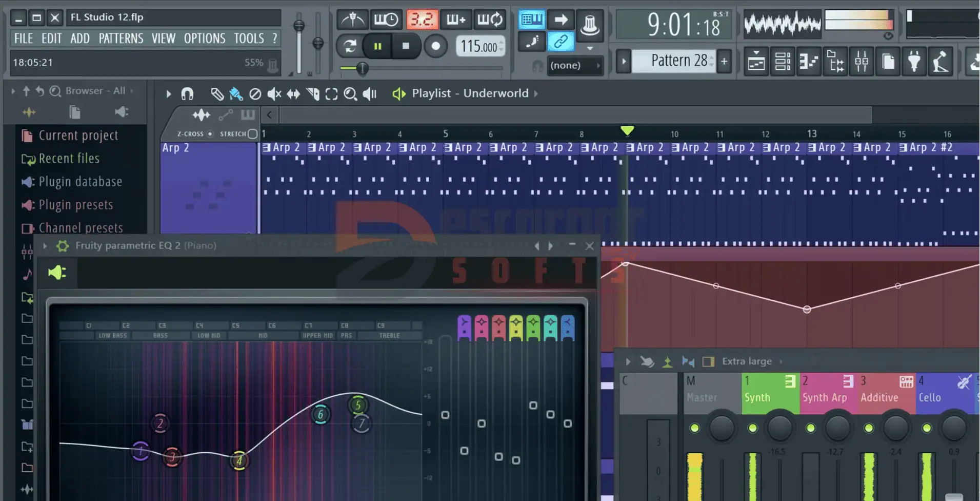Open the channel rack icon
Screen dimensions: 980x501
click(x=783, y=62)
